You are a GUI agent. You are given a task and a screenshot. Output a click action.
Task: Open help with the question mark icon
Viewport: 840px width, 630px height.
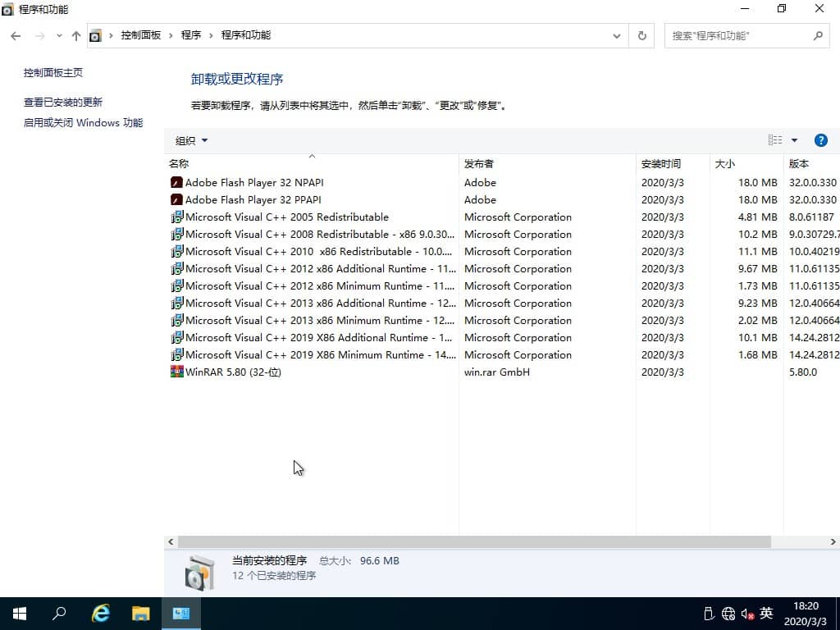[x=821, y=139]
